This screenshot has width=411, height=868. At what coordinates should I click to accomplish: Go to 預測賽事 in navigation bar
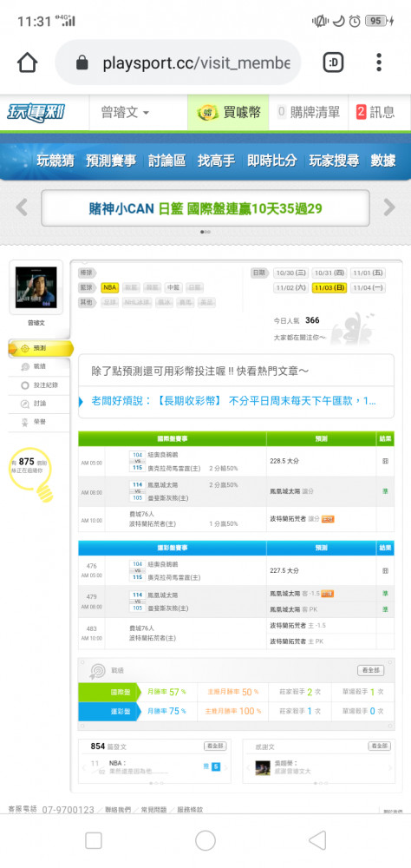tap(111, 161)
